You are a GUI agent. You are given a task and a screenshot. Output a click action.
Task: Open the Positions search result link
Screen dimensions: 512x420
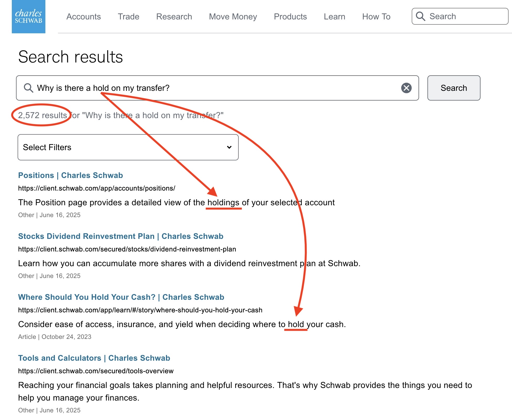(x=70, y=175)
